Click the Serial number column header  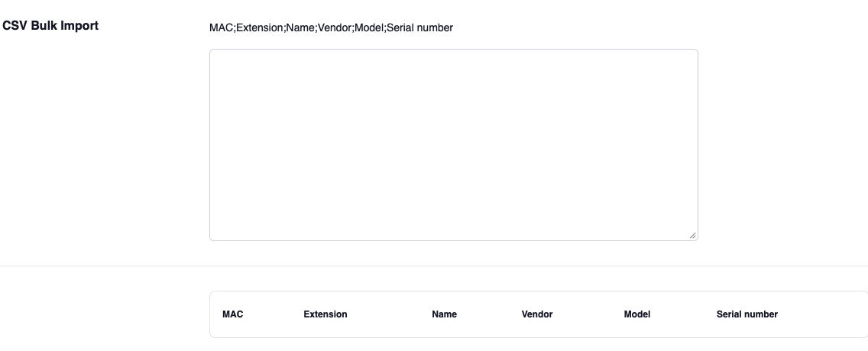click(x=747, y=314)
